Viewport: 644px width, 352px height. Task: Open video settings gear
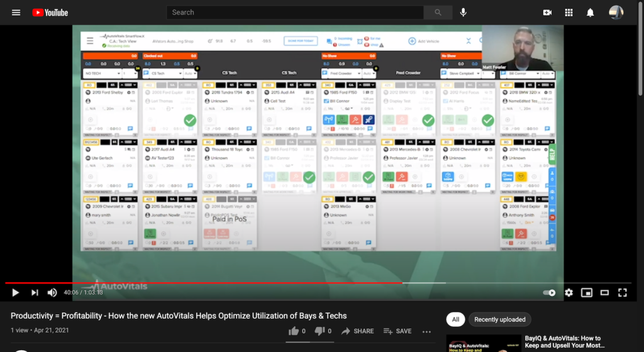(x=569, y=292)
